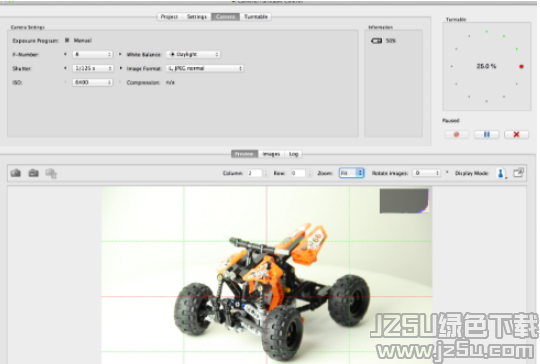The width and height of the screenshot is (540, 364).
Task: Open the Display Mode blue icon menu
Action: (501, 173)
